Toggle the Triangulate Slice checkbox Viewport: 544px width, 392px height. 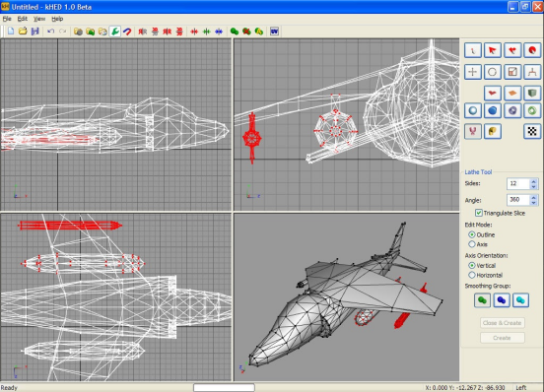[x=479, y=213]
